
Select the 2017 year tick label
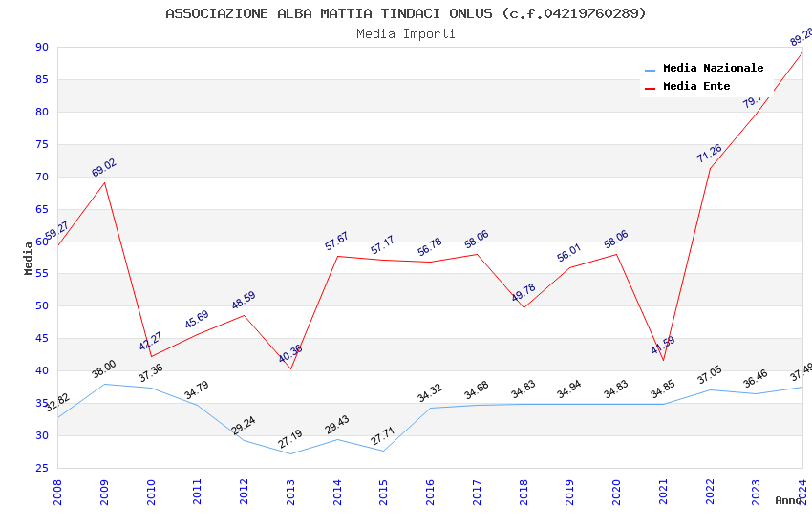point(477,492)
